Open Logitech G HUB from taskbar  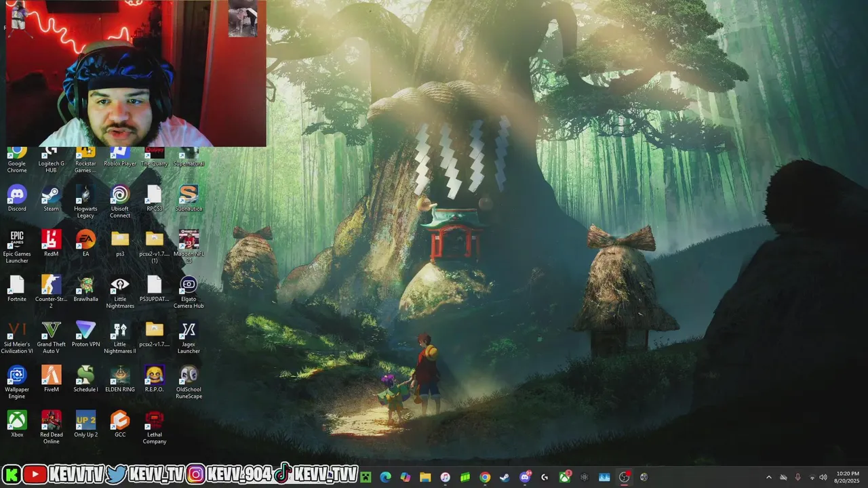(x=545, y=477)
